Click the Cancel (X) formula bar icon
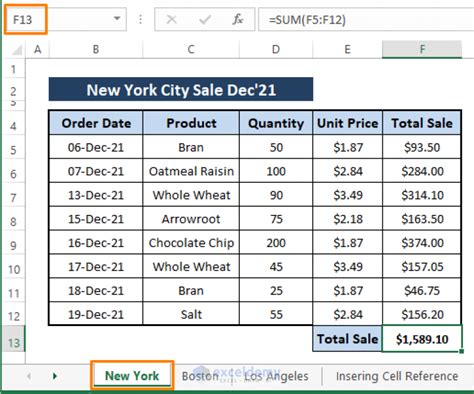Viewport: 474px width, 394px height. (171, 20)
